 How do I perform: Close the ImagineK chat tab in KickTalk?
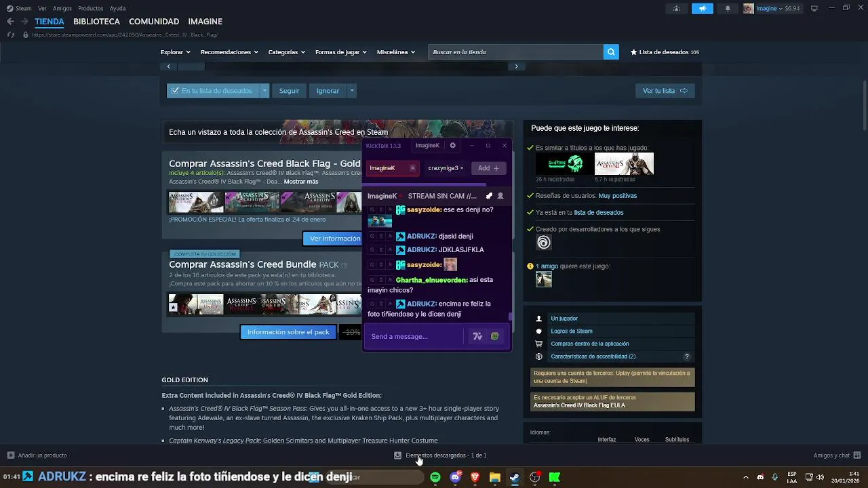[412, 168]
